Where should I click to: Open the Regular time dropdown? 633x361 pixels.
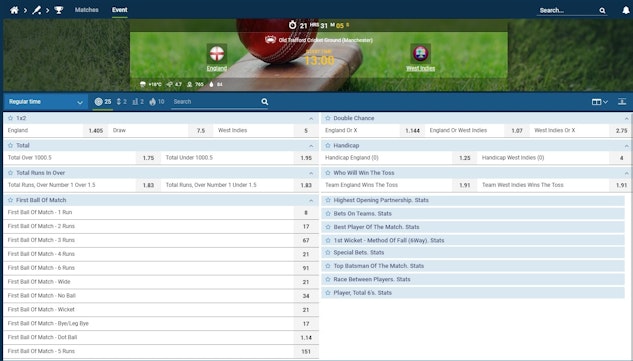click(46, 102)
